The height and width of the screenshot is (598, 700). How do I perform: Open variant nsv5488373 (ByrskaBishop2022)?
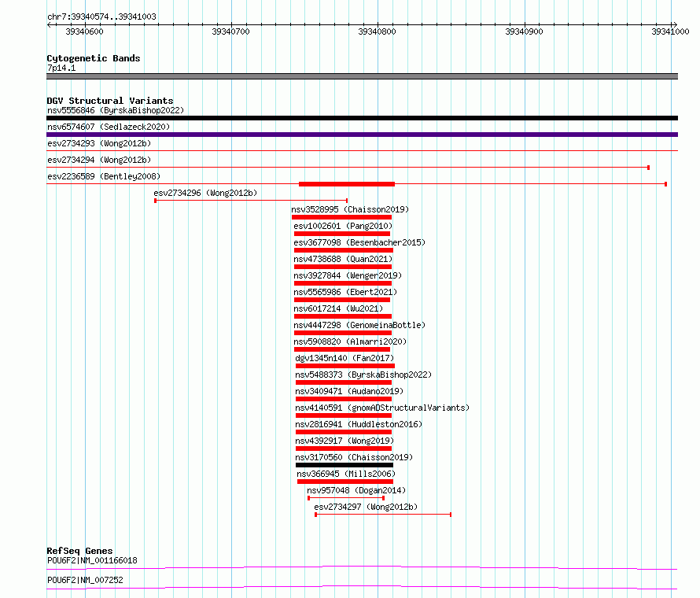(363, 375)
